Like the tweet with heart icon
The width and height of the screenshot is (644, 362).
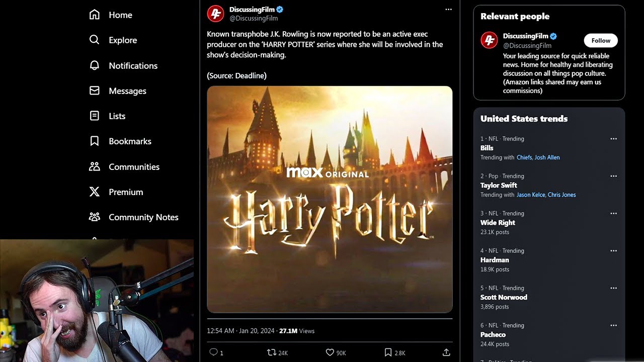pos(330,352)
